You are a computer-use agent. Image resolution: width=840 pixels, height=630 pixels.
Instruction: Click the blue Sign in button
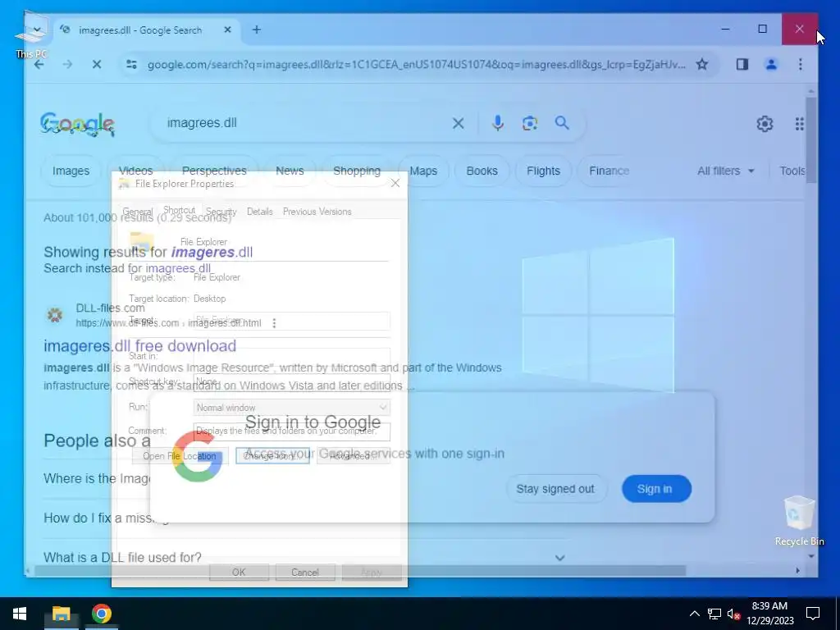656,489
